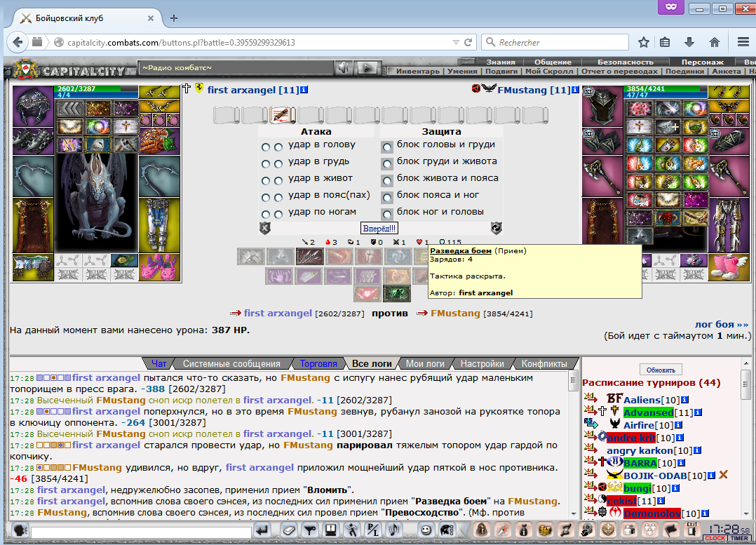This screenshot has height=545, width=756.
Task: Click the scroll slot with the red pencil
Action: pyautogui.click(x=282, y=115)
